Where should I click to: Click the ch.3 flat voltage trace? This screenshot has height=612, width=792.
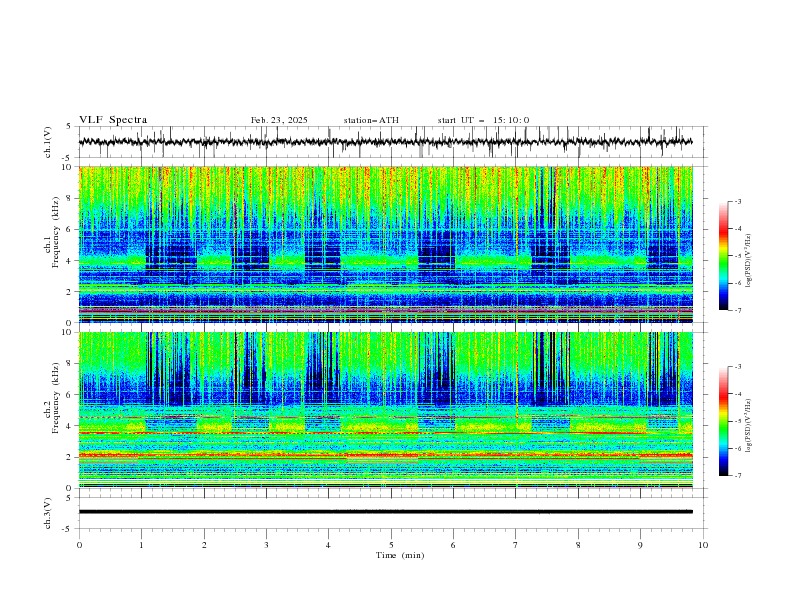[x=385, y=512]
